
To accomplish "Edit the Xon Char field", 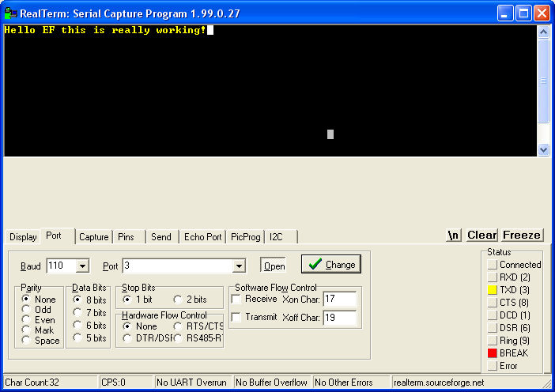I will click(x=340, y=299).
